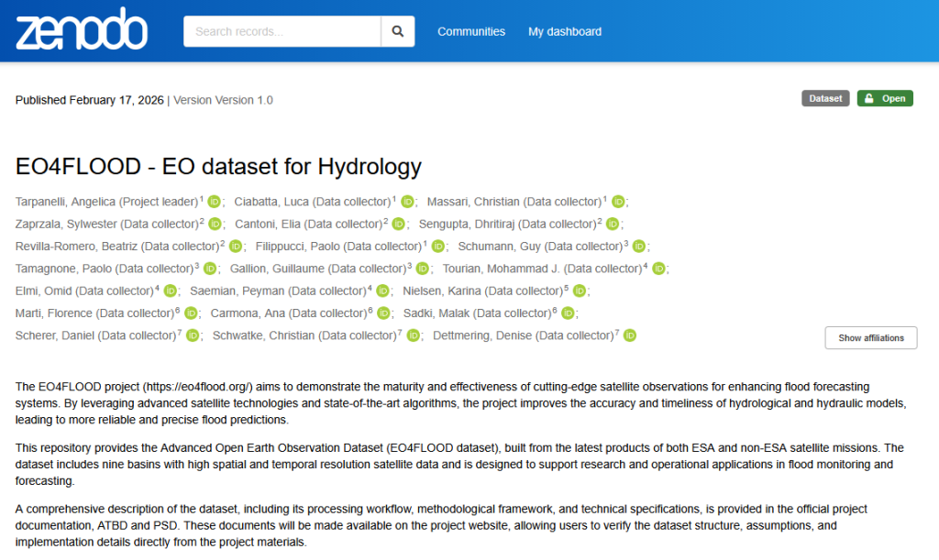
Task: Click author name Revilla-Romero, Beatriz
Action: 116,247
